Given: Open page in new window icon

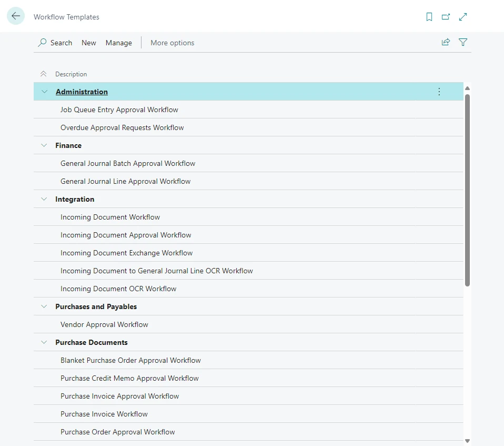Looking at the screenshot, I should [446, 17].
